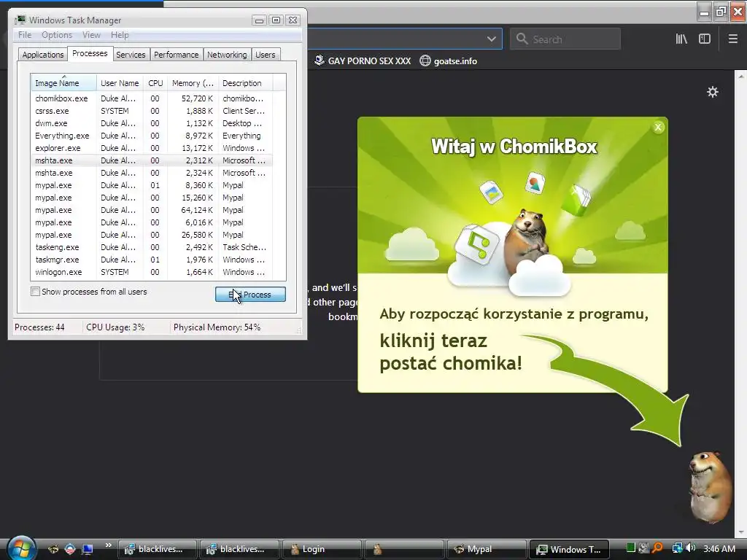Open the File menu in Task Manager

tap(25, 35)
